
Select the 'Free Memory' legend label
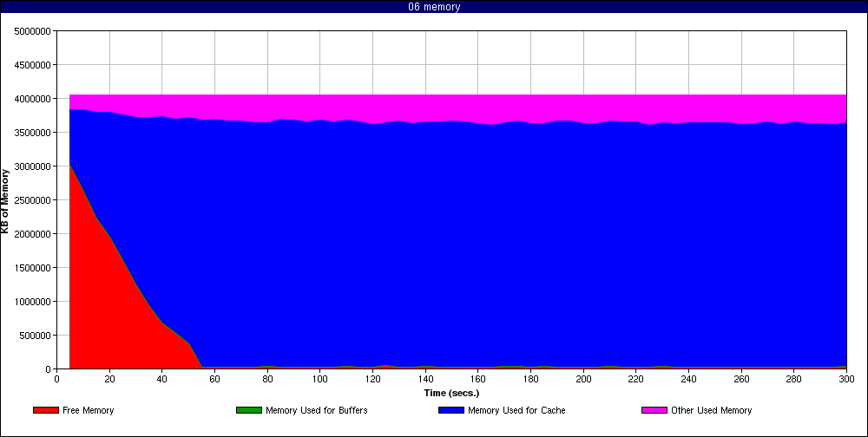point(88,410)
